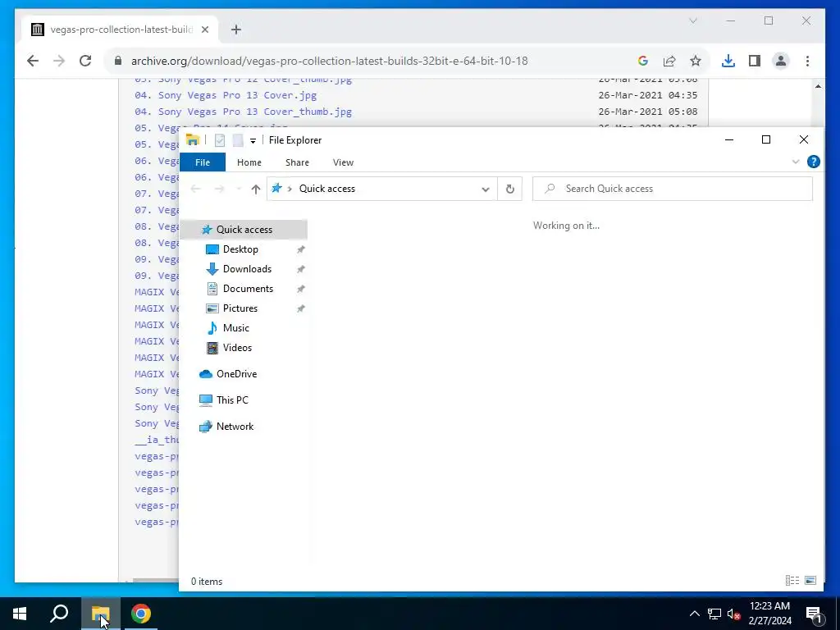Image resolution: width=840 pixels, height=630 pixels.
Task: Click the site lock icon in address bar
Action: 118,61
